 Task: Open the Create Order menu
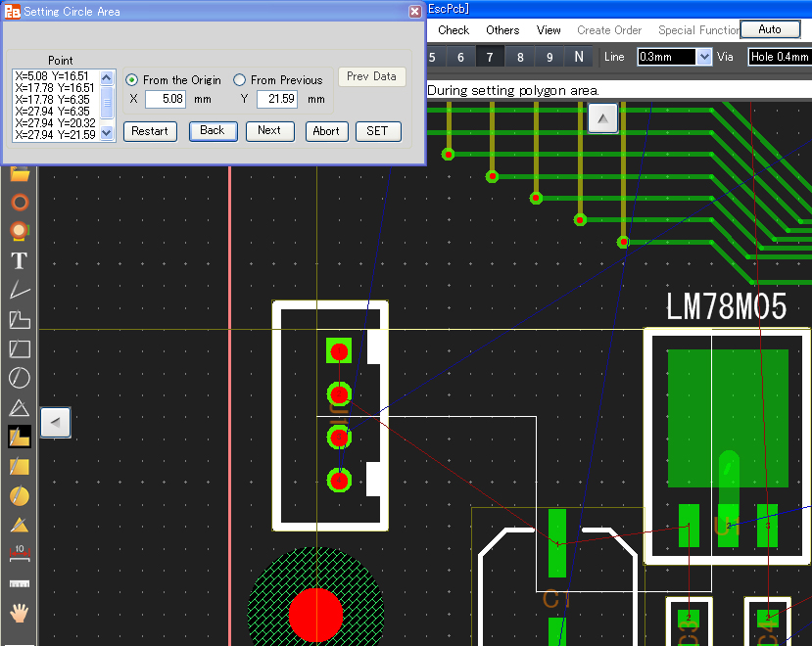[x=609, y=30]
